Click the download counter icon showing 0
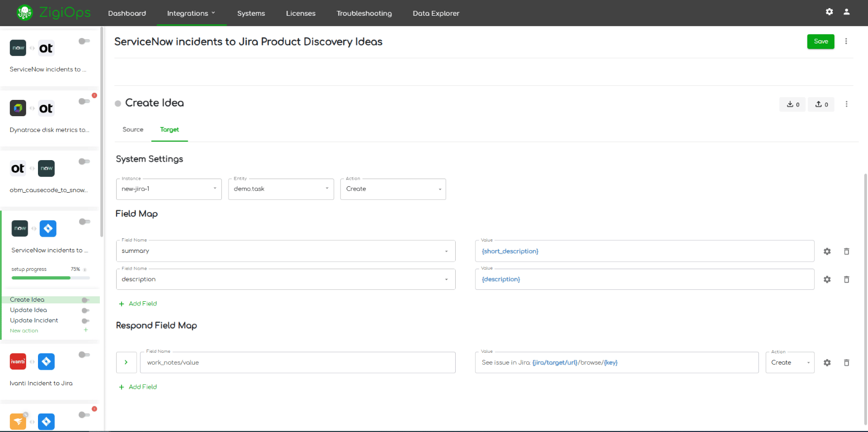 793,104
